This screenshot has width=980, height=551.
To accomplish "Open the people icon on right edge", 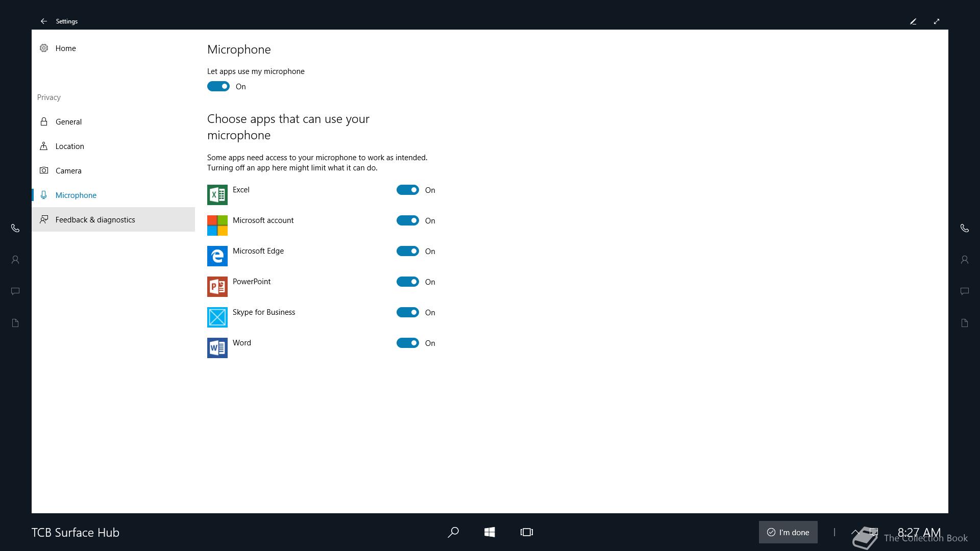I will (965, 260).
